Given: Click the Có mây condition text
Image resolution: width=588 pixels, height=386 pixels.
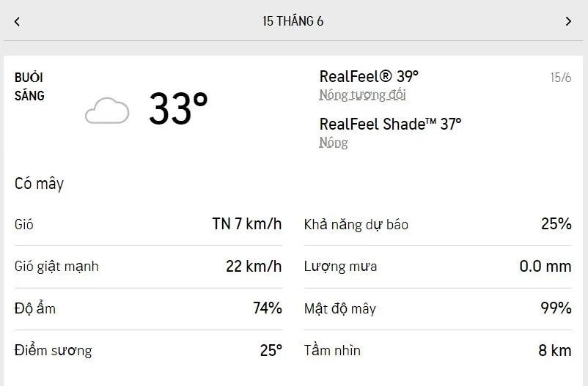Looking at the screenshot, I should pyautogui.click(x=39, y=184).
